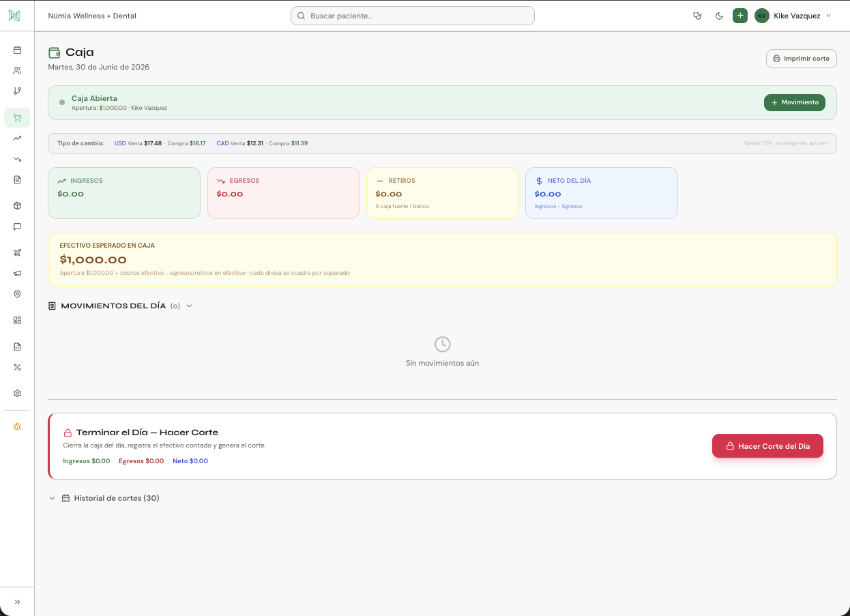The width and height of the screenshot is (850, 616).
Task: Select the shopping cart icon in the sidebar
Action: tap(17, 118)
